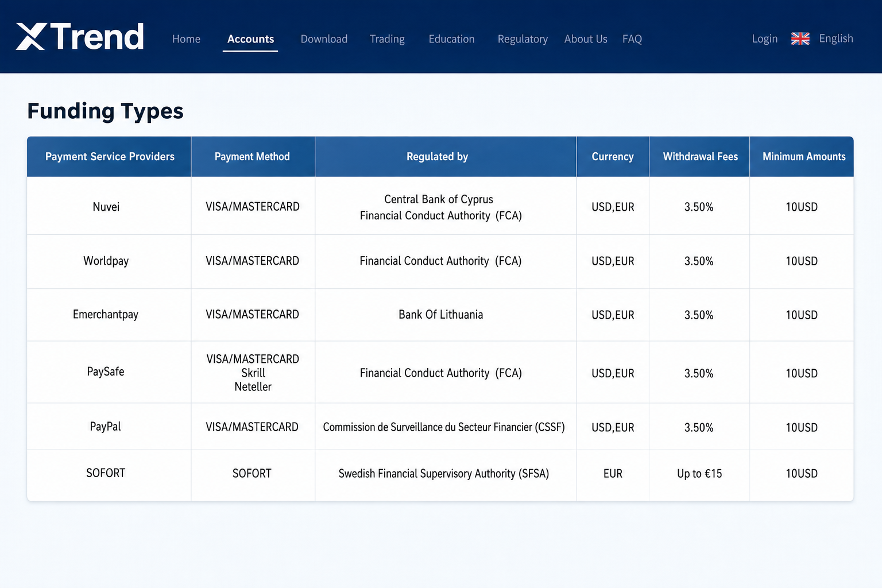The width and height of the screenshot is (882, 588).
Task: Select the PayPal provider cell
Action: [109, 427]
